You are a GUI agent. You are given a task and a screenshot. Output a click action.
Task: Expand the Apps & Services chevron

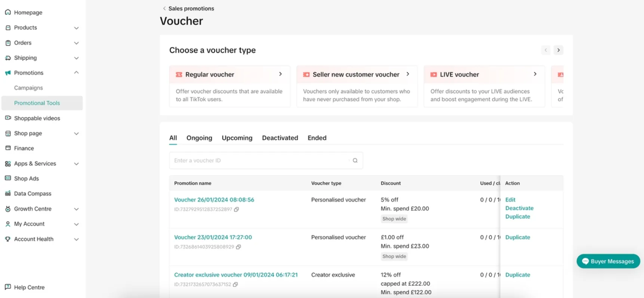click(x=76, y=164)
